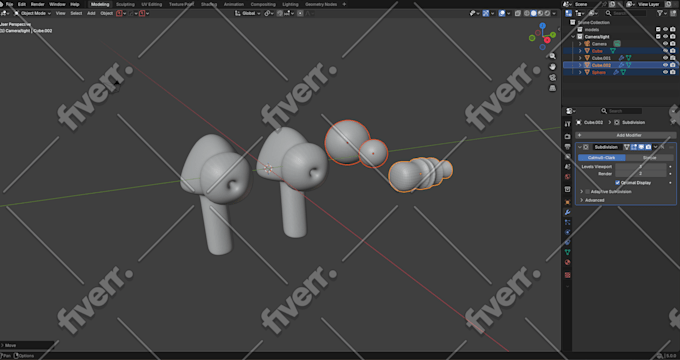Collapse the Camera/light collection

pyautogui.click(x=573, y=37)
